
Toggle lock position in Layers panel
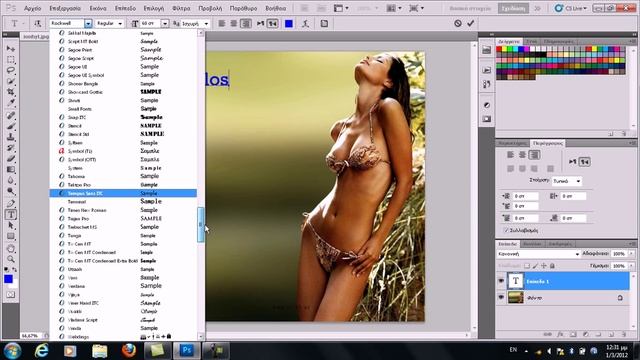pyautogui.click(x=544, y=266)
